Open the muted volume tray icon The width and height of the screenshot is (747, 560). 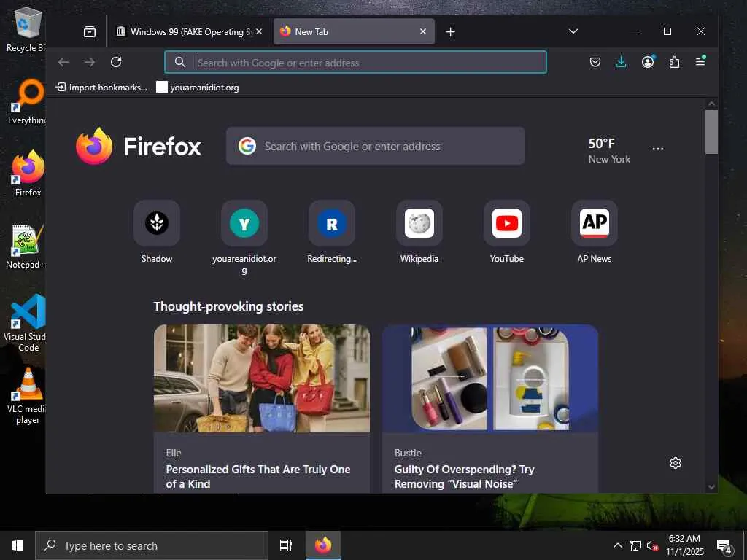coord(652,545)
